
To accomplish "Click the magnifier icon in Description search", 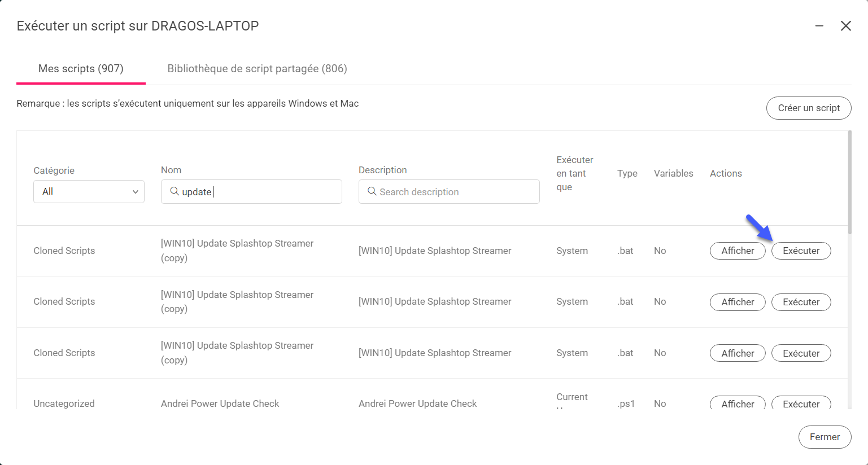I will point(372,191).
